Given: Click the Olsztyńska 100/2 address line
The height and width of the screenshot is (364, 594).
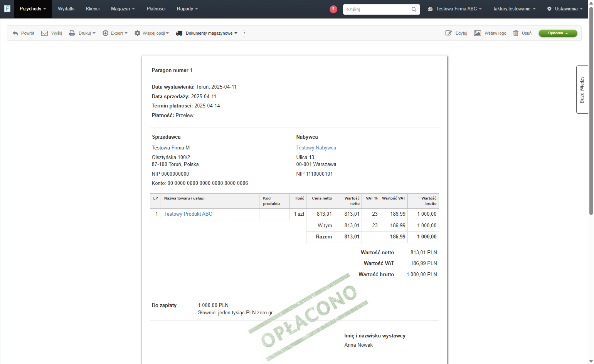Looking at the screenshot, I should [171, 158].
